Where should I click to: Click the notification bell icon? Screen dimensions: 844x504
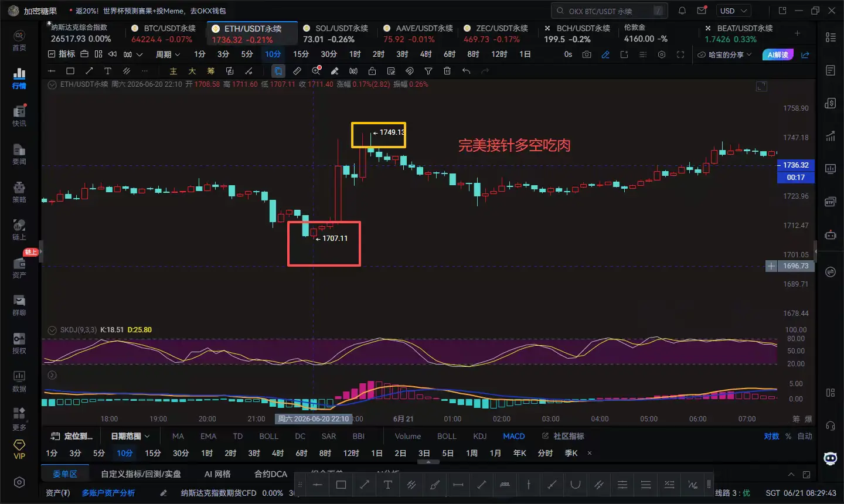(682, 11)
